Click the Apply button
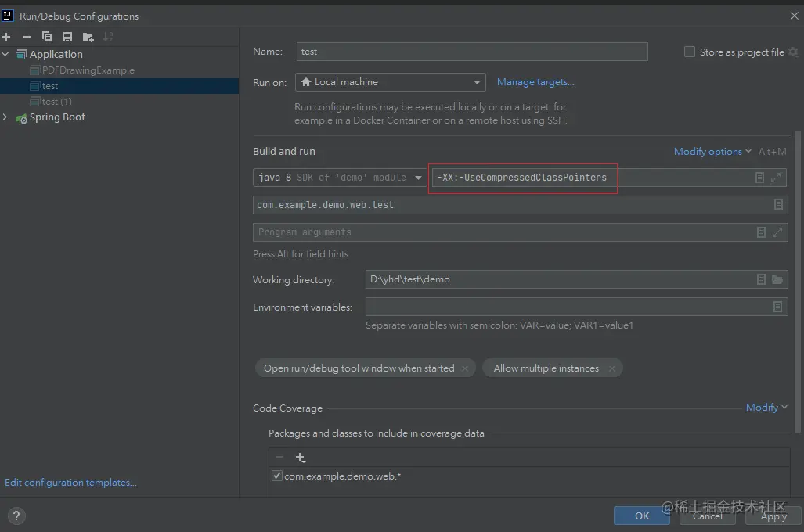 tap(773, 516)
